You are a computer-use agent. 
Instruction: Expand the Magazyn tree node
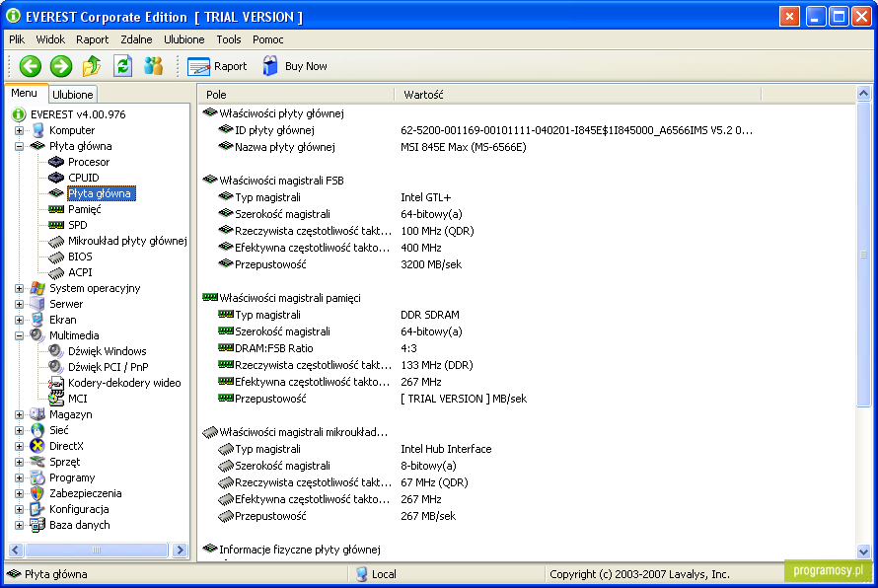pos(19,415)
